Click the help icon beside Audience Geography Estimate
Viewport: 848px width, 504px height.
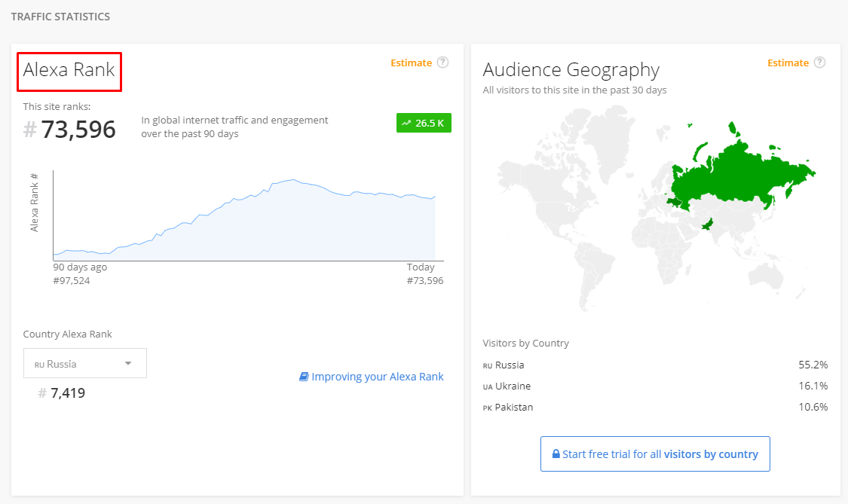[819, 63]
